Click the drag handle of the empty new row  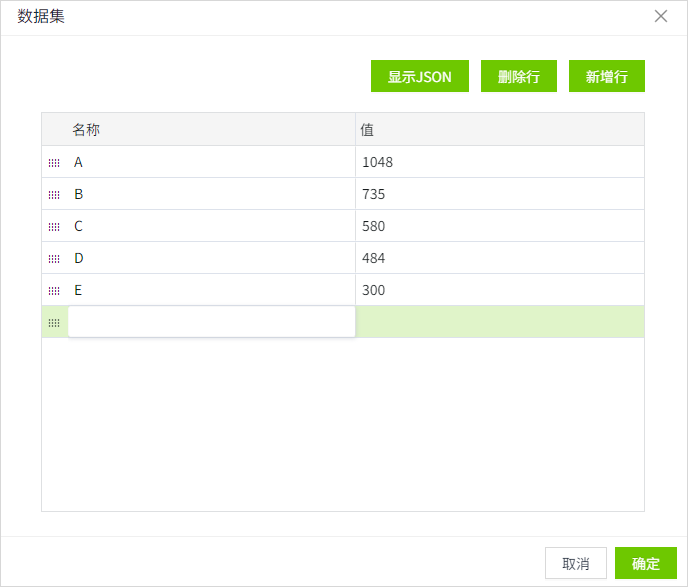[54, 323]
